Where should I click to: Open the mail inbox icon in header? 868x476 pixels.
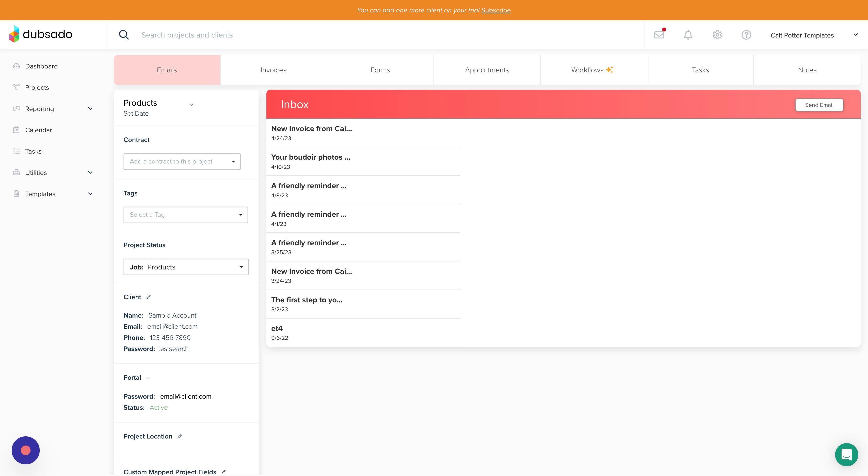coord(659,35)
